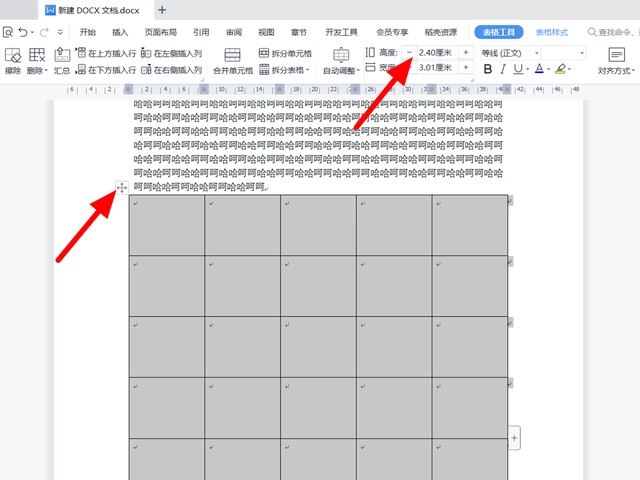Decrease the row height with the minus stepper

(x=409, y=53)
